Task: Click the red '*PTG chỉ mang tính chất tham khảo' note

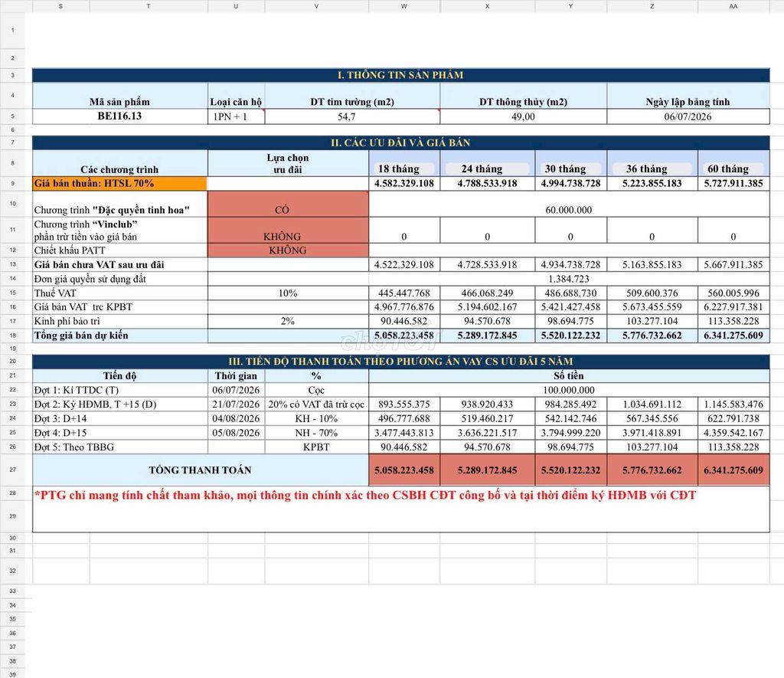Action: pos(365,496)
